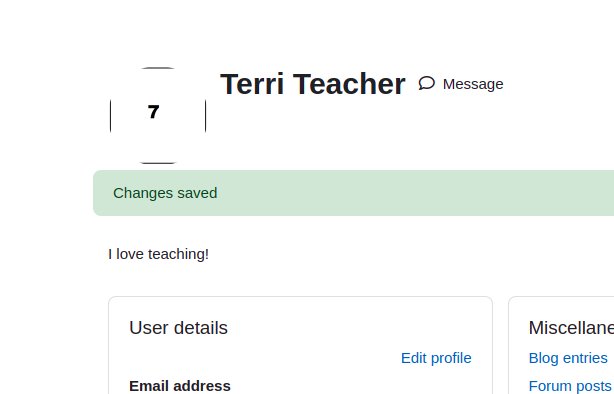The width and height of the screenshot is (614, 394).
Task: Open the Forum posts link
Action: 570,386
